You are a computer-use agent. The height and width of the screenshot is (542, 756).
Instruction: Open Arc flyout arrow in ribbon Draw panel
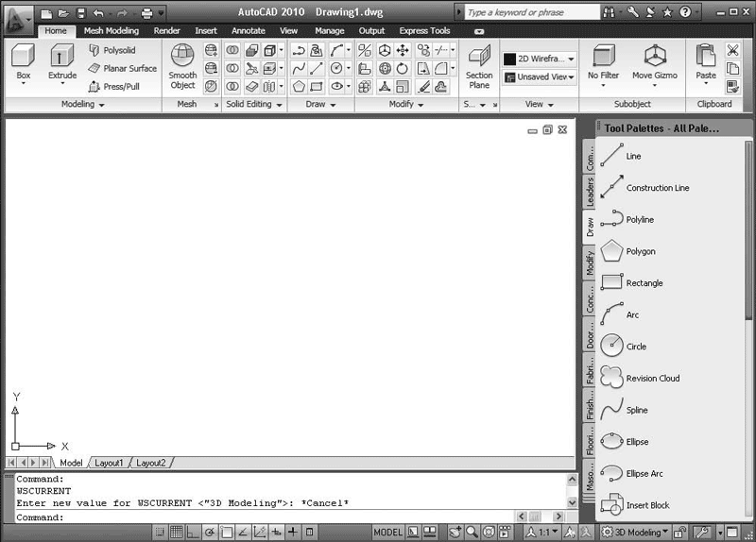[x=348, y=50]
